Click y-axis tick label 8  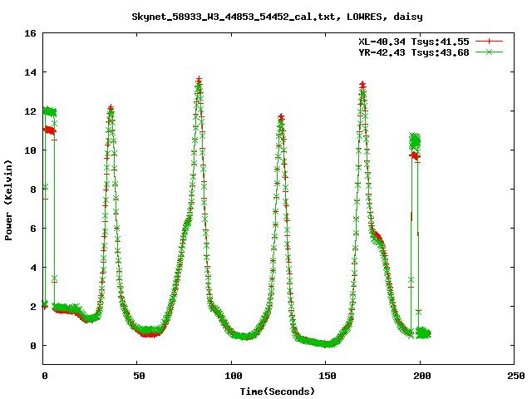coord(33,190)
